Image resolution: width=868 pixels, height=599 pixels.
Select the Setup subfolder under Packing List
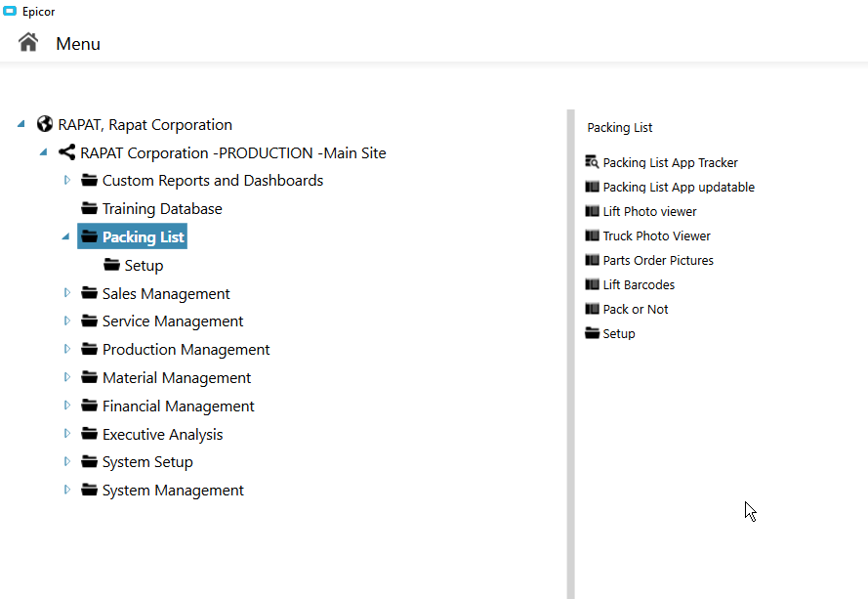[x=144, y=266]
